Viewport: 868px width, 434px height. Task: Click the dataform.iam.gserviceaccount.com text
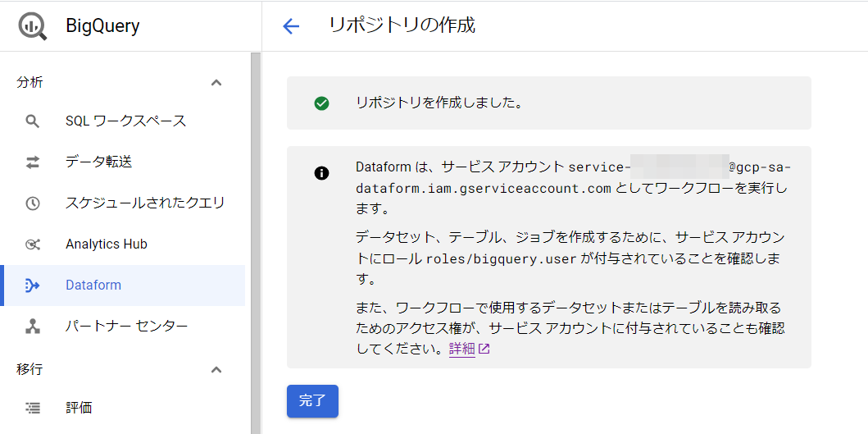click(484, 189)
